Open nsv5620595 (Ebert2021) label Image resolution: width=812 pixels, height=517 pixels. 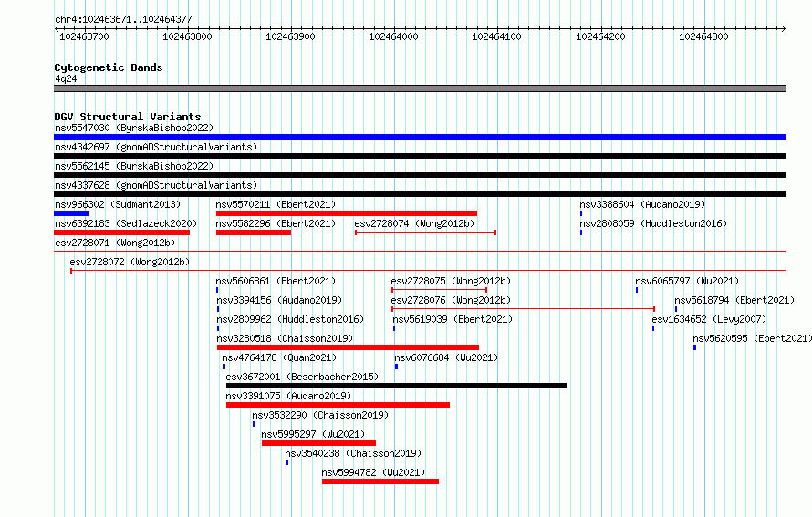[753, 338]
